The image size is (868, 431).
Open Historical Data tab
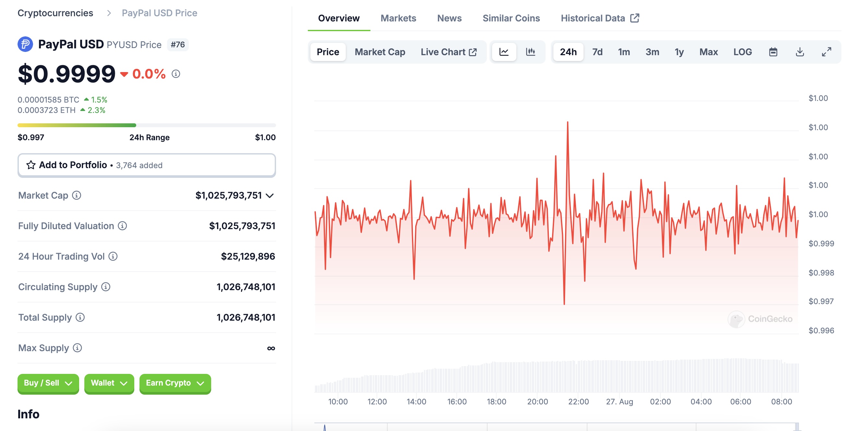pyautogui.click(x=600, y=18)
